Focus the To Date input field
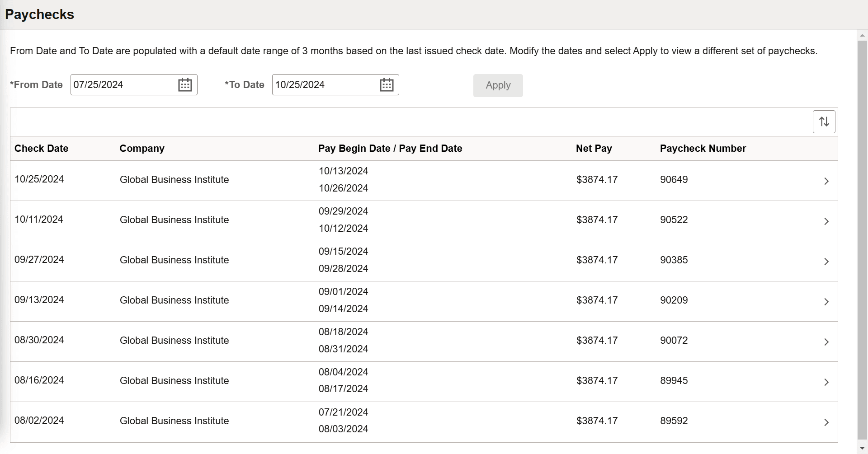The width and height of the screenshot is (868, 454). click(324, 85)
